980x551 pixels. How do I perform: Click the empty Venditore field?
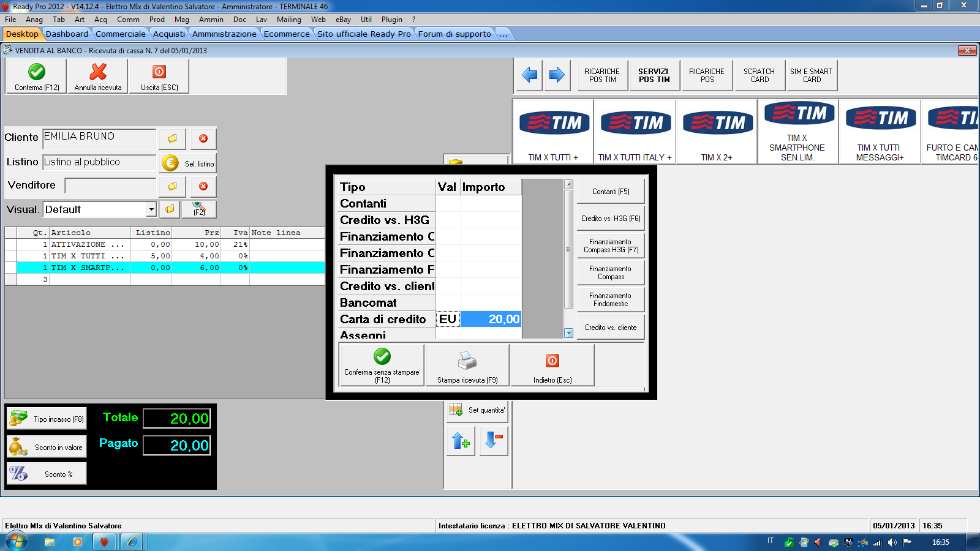110,186
